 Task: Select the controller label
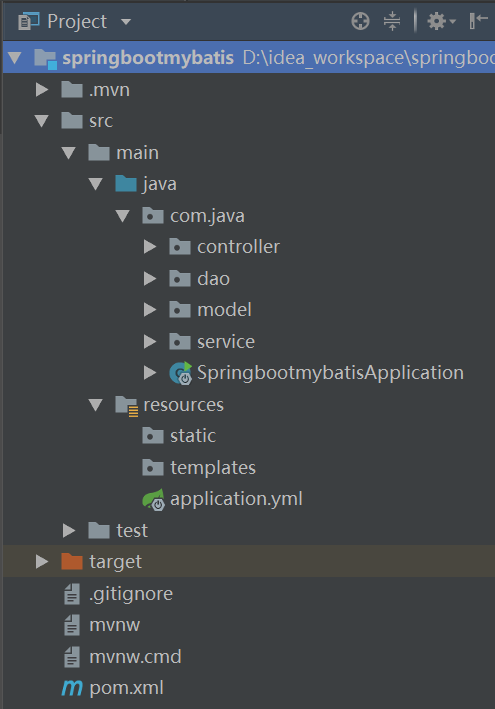[x=238, y=247]
